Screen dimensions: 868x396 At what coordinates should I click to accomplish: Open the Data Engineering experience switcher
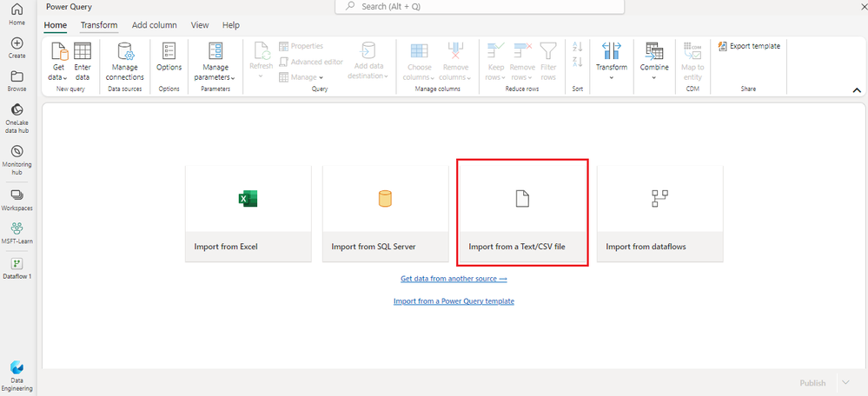(17, 376)
